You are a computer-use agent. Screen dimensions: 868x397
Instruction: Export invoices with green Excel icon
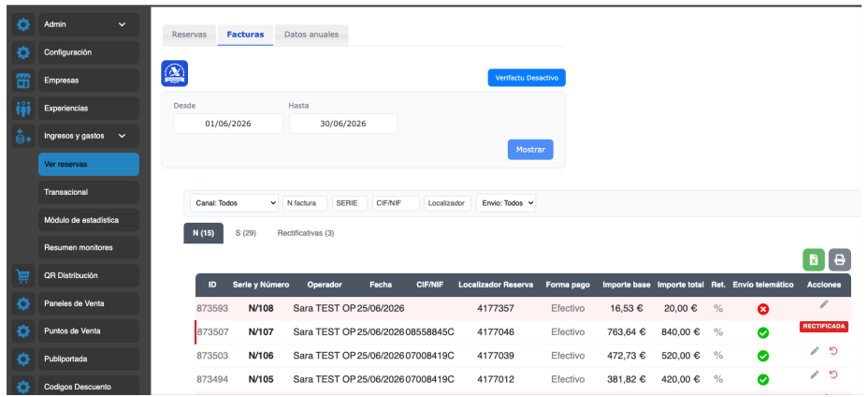814,259
